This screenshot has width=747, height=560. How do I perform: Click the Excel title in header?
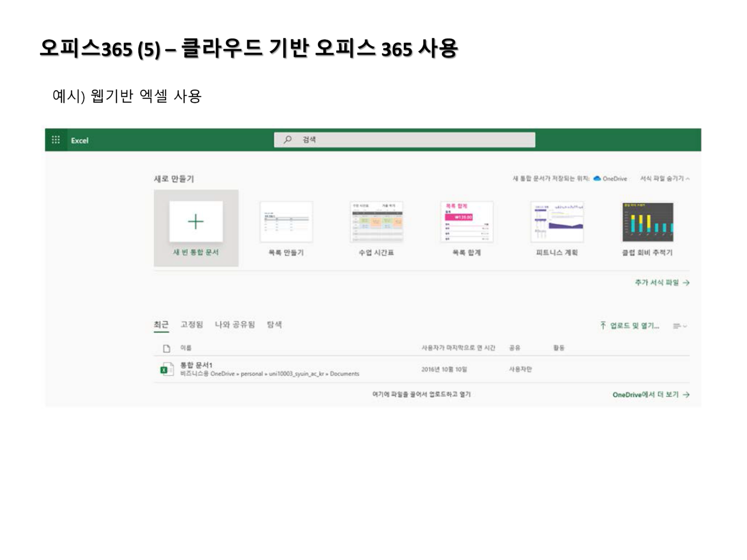(79, 141)
